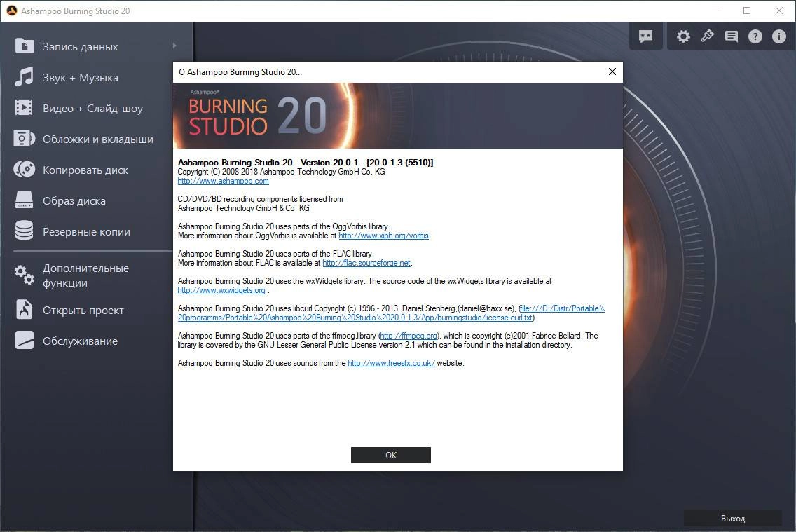Click the drive icon for Образ диска
The width and height of the screenshot is (796, 532).
(24, 200)
